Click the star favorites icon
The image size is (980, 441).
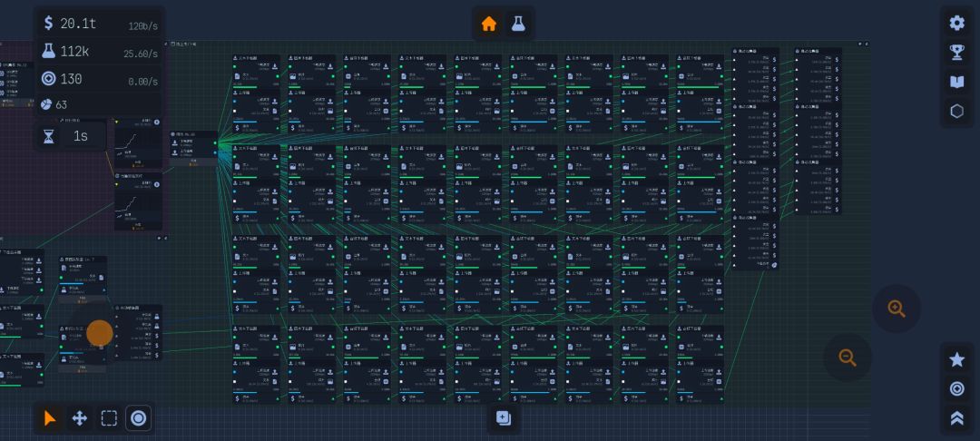pyautogui.click(x=957, y=359)
